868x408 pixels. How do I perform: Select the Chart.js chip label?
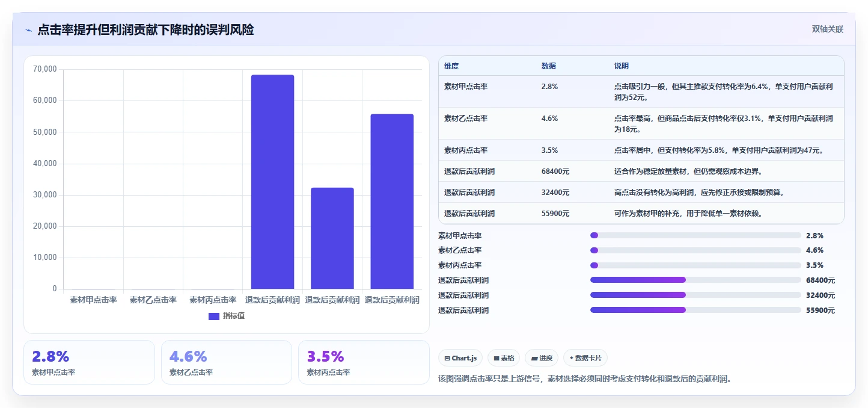point(464,358)
